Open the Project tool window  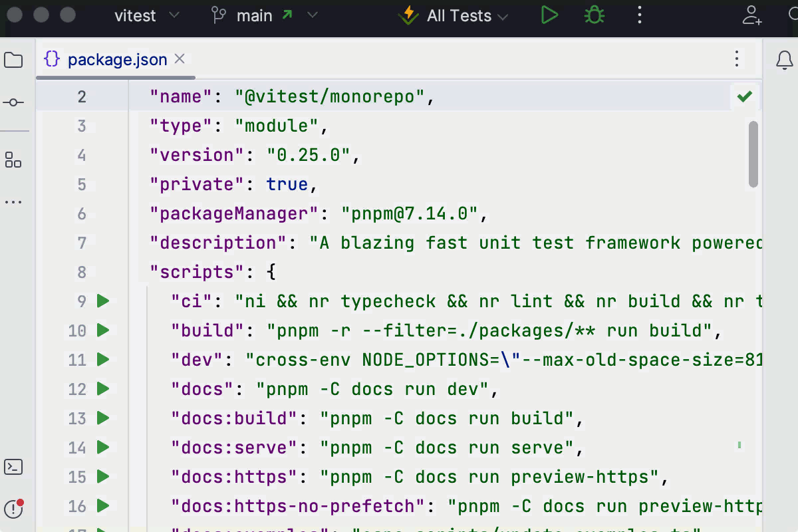point(14,59)
